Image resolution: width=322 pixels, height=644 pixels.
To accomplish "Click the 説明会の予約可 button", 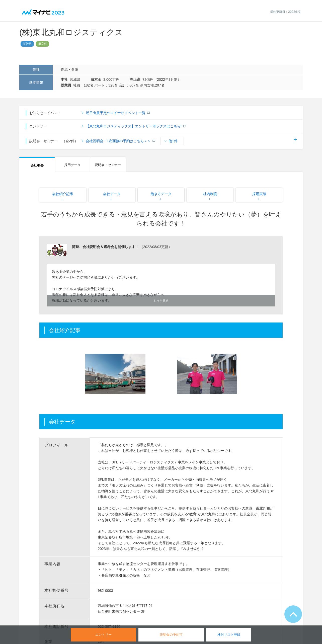I will point(171,634).
